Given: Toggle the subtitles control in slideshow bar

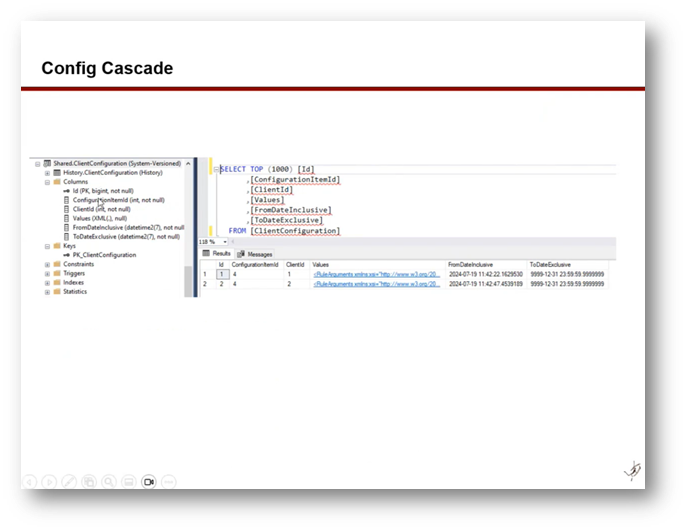Looking at the screenshot, I should (x=129, y=482).
